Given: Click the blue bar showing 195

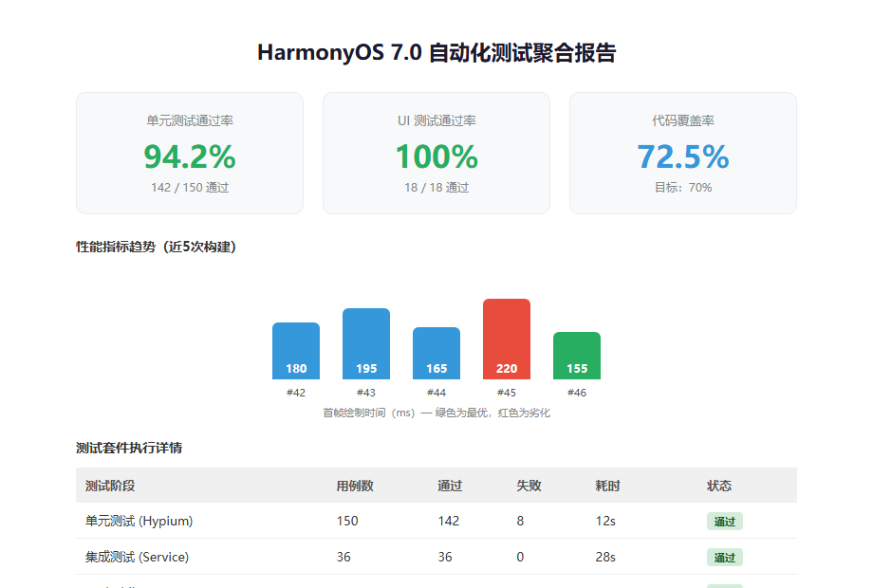Looking at the screenshot, I should (x=366, y=343).
